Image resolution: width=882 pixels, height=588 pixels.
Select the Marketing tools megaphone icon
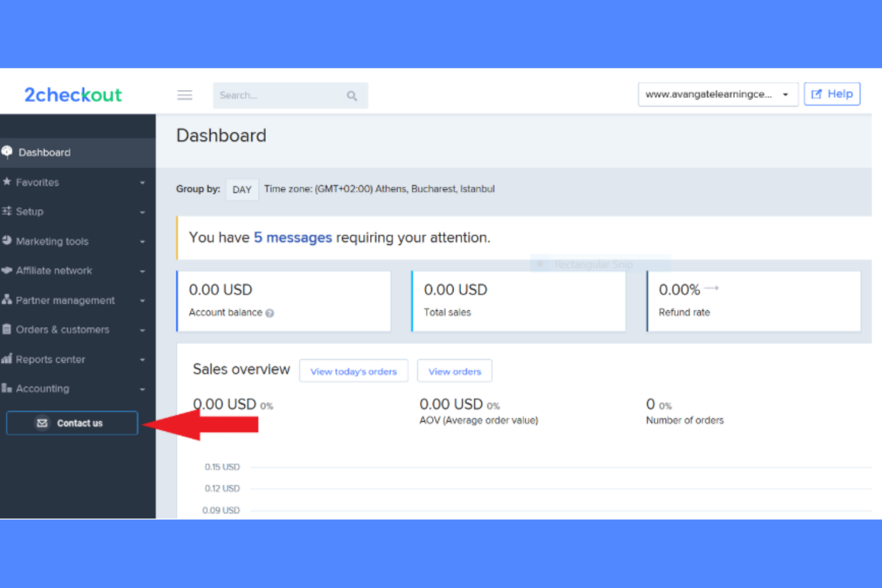pos(8,241)
